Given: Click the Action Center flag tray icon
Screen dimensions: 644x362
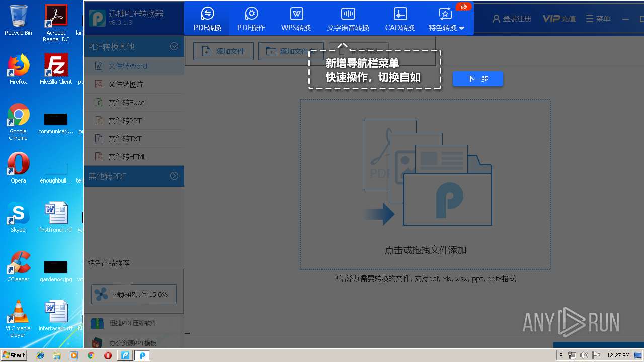Looking at the screenshot, I should (x=596, y=355).
